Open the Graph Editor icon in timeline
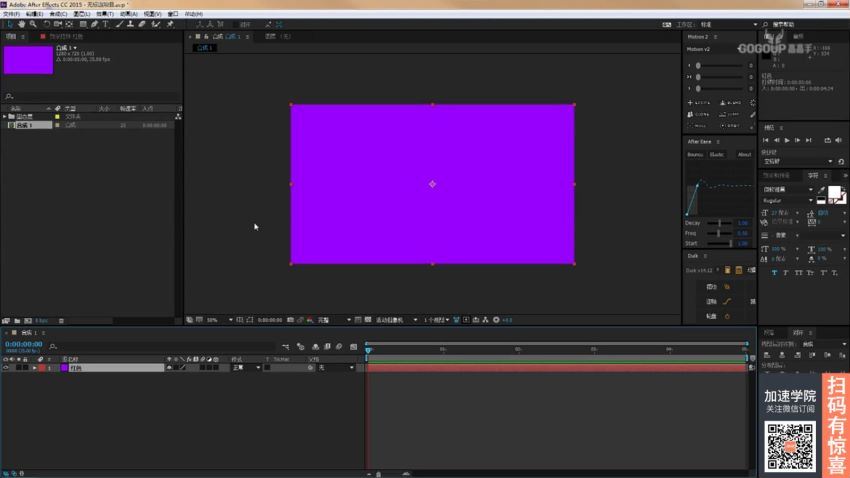This screenshot has height=478, width=850. click(x=353, y=347)
